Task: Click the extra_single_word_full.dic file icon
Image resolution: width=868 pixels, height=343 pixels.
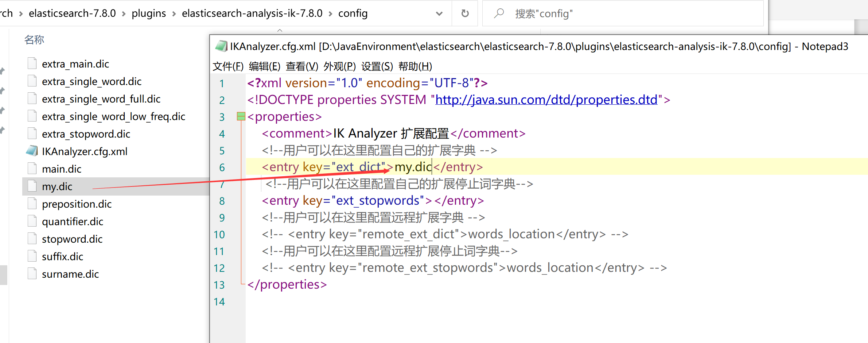Action: [32, 99]
